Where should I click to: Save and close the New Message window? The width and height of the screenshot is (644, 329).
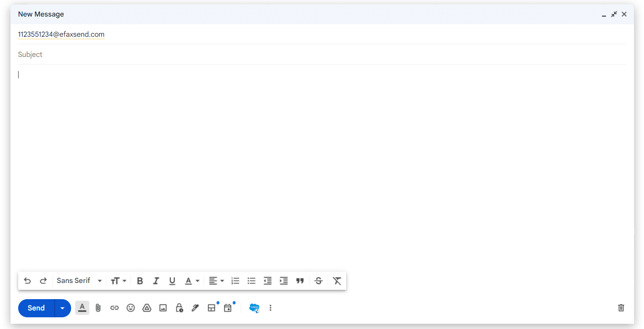(x=624, y=14)
